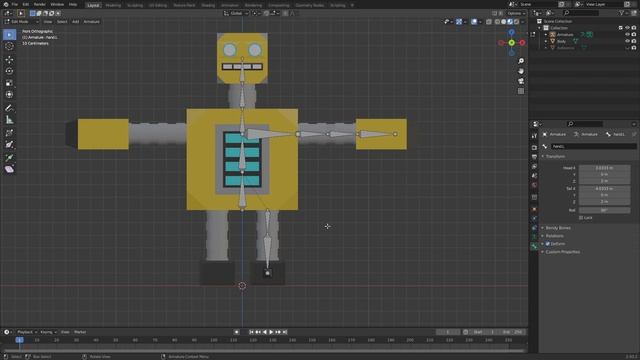Select the Transform tool
The image size is (640, 360).
tap(9, 94)
